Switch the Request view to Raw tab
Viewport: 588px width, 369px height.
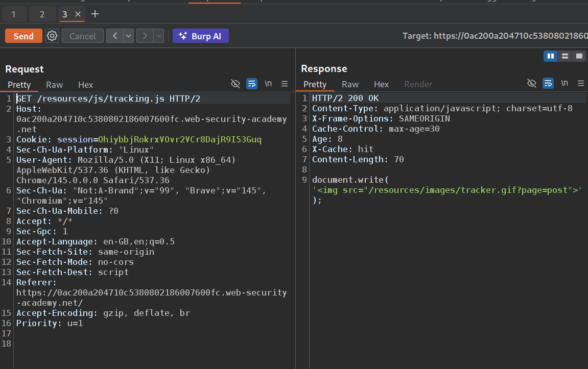[54, 85]
